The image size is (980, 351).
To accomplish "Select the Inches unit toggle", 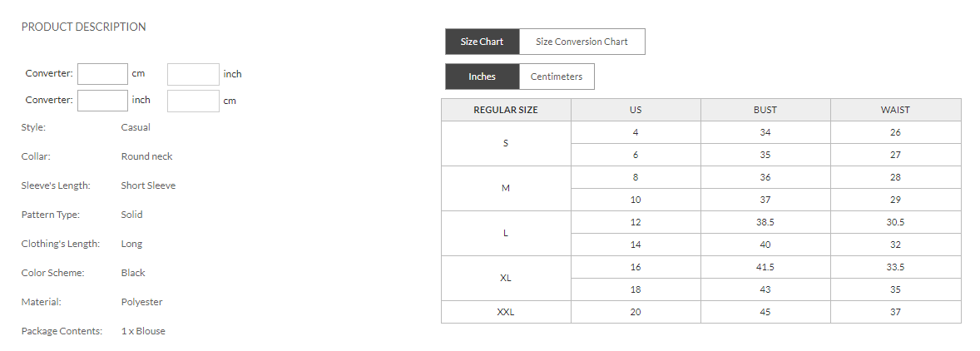I will click(x=482, y=77).
